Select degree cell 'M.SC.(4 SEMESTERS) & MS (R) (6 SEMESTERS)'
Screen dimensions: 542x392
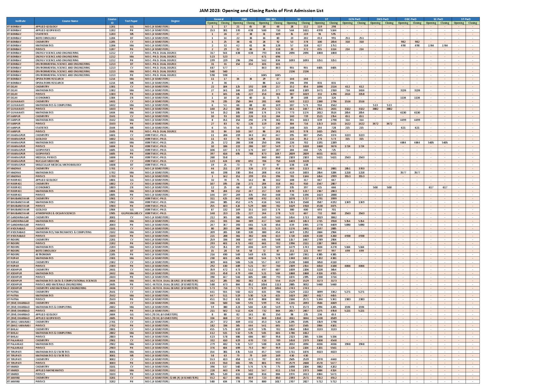(x=175, y=378)
